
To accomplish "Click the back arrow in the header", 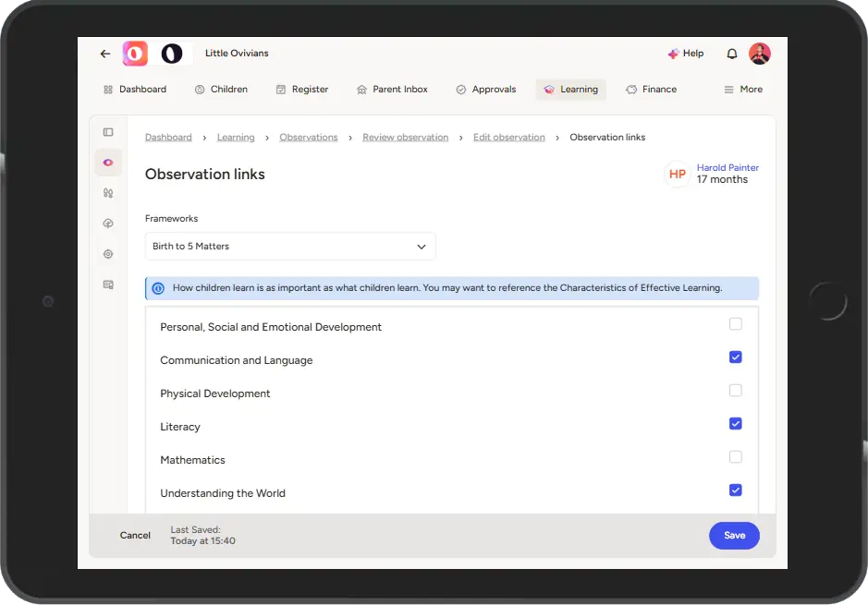I will click(105, 54).
